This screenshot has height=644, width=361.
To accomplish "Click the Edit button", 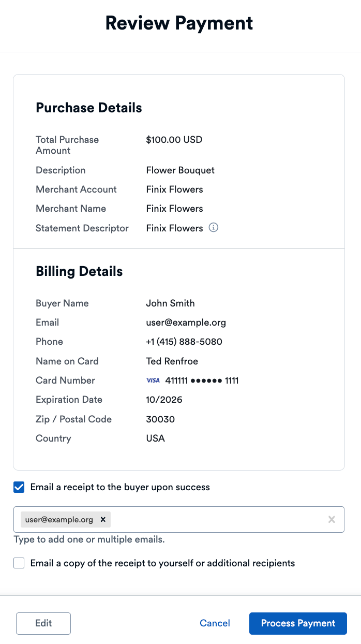I will (43, 623).
